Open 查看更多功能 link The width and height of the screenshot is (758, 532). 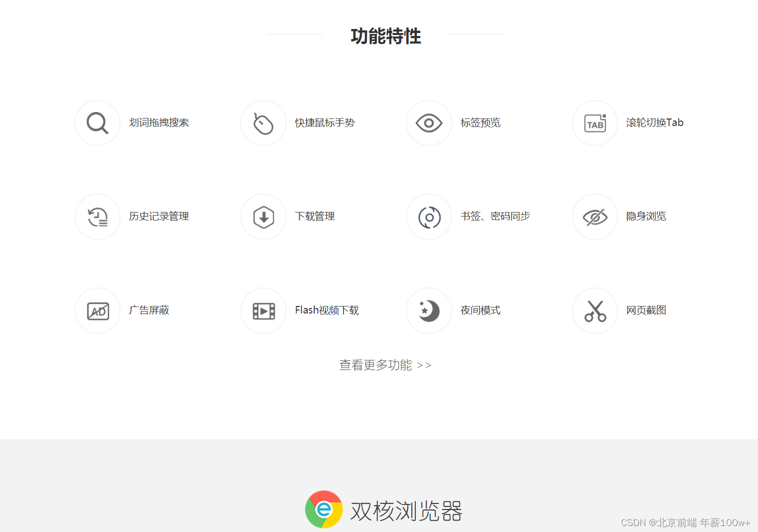tap(385, 365)
